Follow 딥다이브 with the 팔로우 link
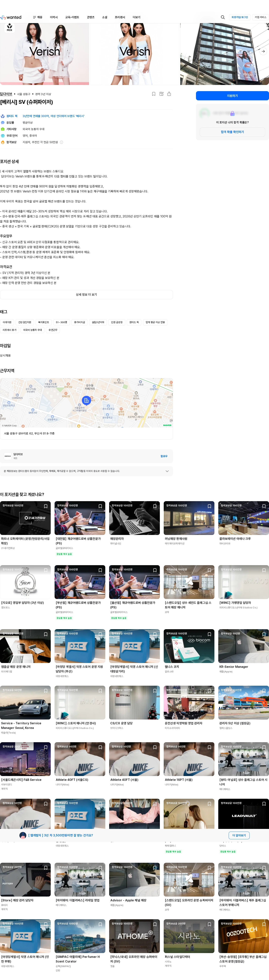269x980 pixels. pos(164,456)
